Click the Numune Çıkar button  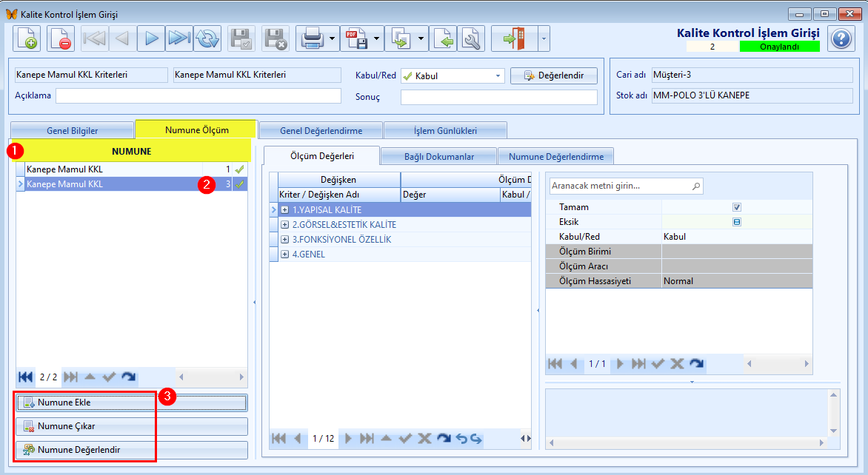132,426
